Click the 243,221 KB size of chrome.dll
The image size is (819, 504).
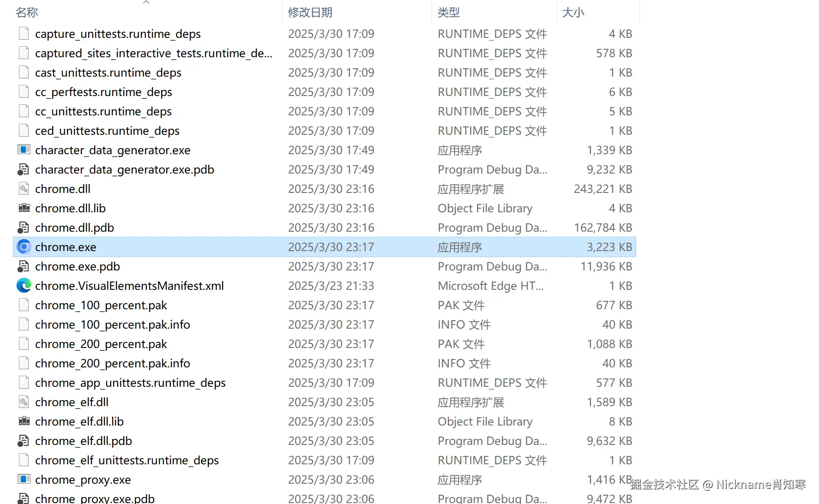[603, 189]
